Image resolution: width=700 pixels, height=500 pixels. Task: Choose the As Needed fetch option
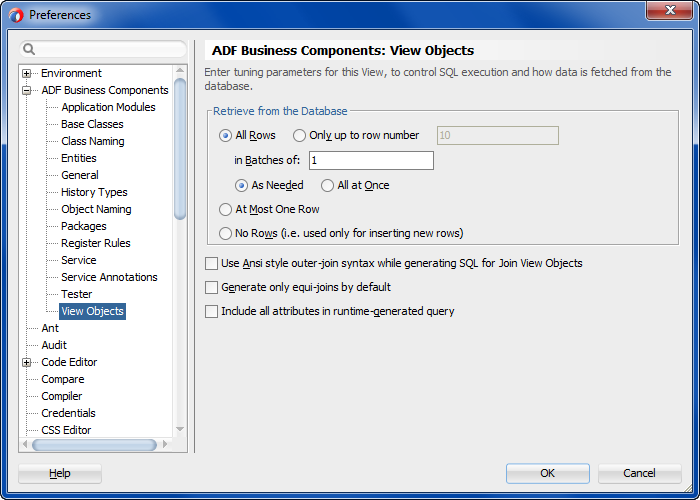[x=242, y=185]
